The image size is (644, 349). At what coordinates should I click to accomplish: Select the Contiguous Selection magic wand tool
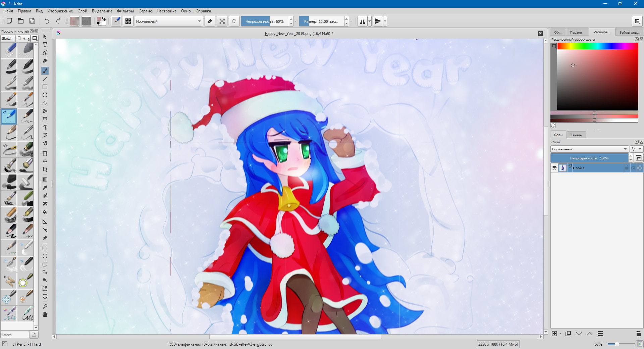[45, 280]
